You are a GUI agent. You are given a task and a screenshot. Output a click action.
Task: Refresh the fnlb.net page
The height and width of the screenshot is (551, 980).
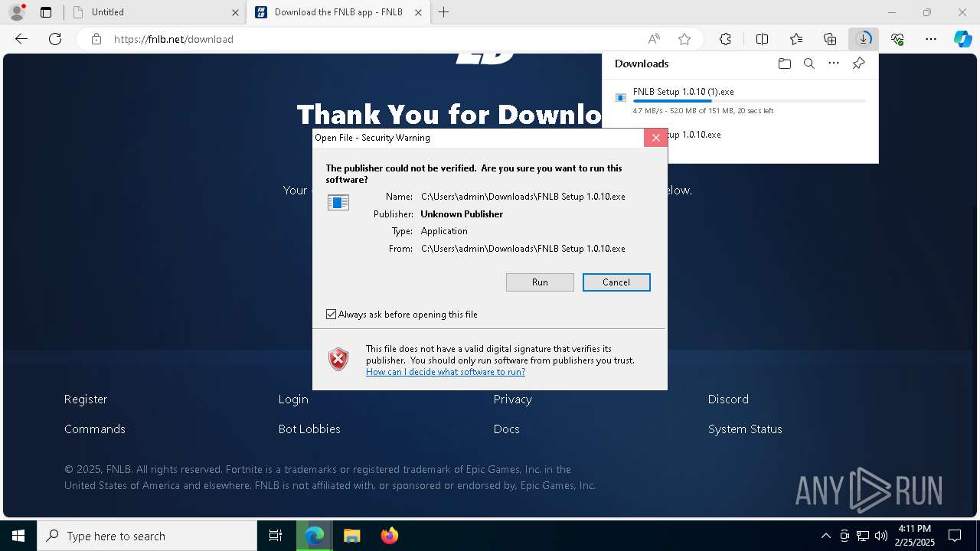pos(55,39)
